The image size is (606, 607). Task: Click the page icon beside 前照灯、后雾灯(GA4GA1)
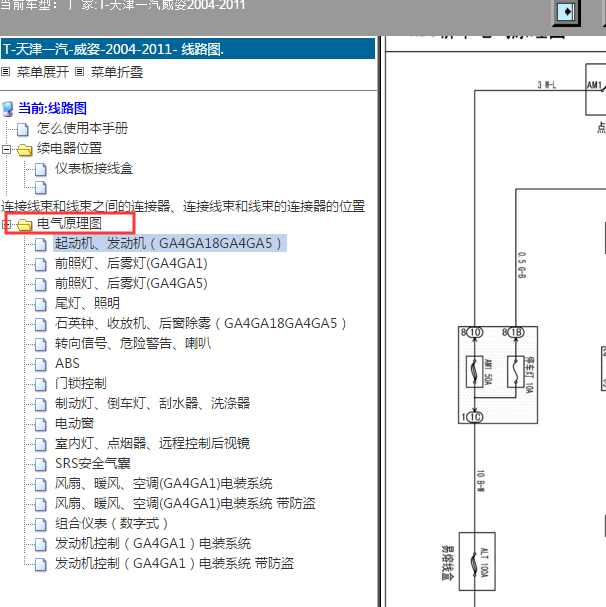coord(41,264)
